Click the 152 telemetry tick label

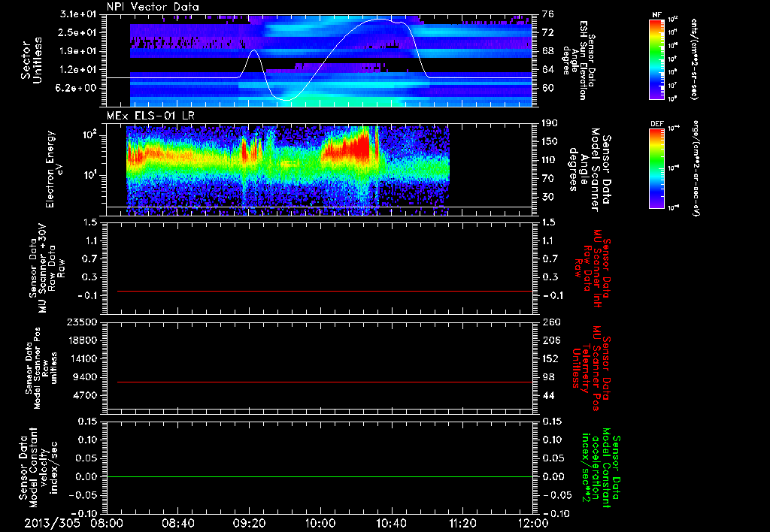click(x=550, y=358)
